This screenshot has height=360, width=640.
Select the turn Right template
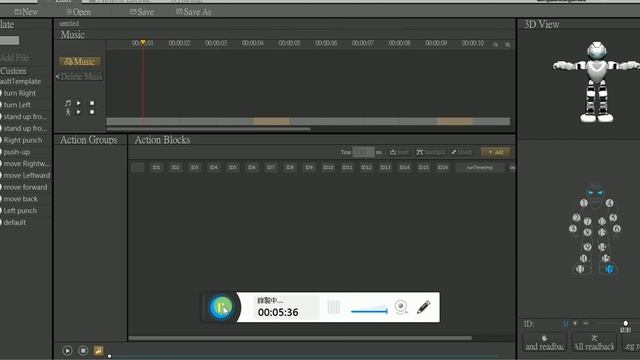[x=20, y=93]
